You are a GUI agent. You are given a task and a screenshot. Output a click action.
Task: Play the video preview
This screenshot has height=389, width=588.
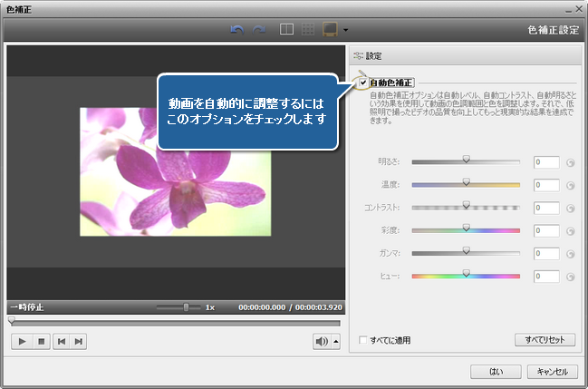point(22,341)
